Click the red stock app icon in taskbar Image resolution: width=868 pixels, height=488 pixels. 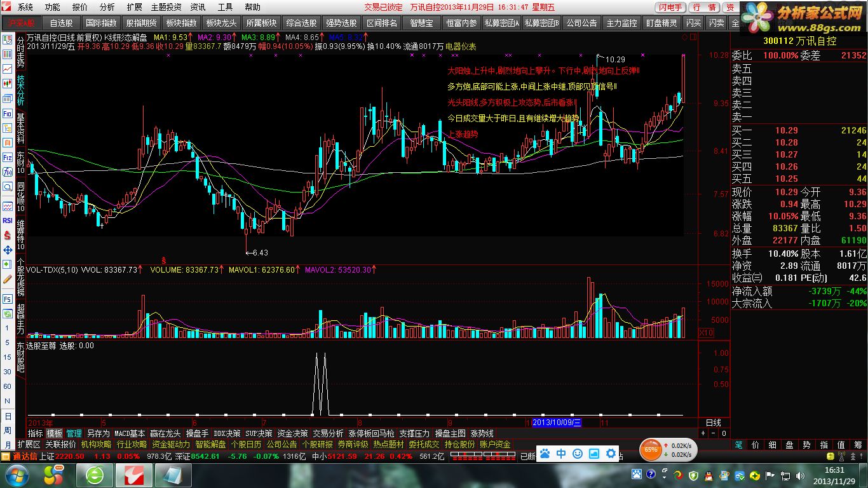pos(134,475)
